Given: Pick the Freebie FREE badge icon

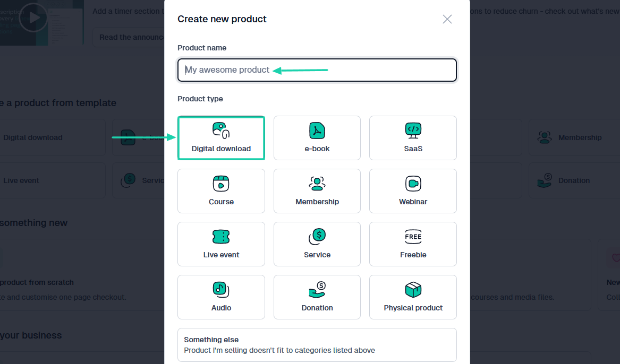Looking at the screenshot, I should point(413,237).
